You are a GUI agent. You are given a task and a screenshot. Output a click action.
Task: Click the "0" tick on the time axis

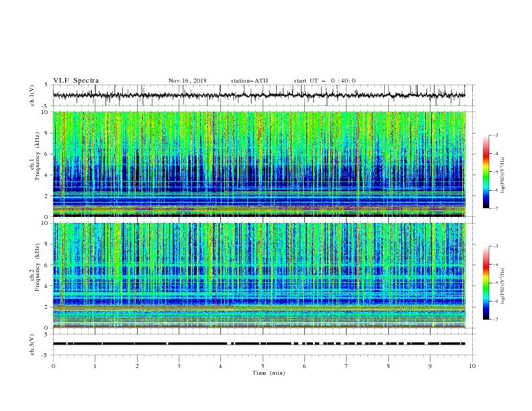tap(53, 366)
